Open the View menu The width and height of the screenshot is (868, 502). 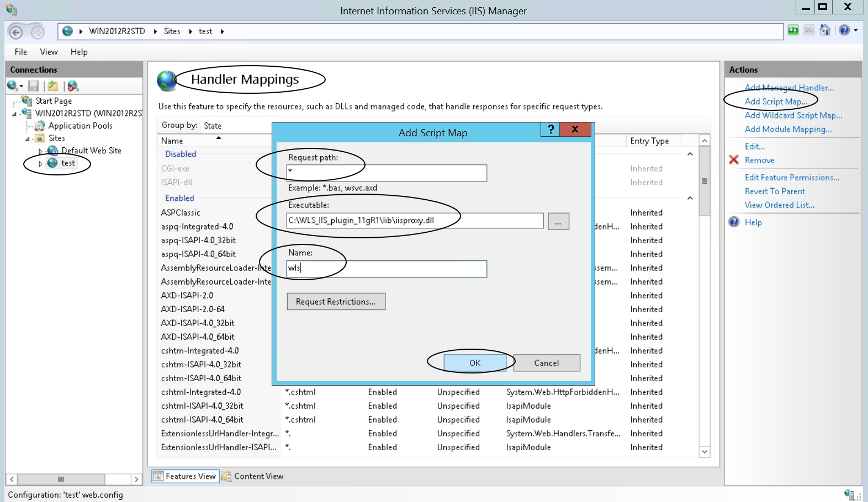click(49, 52)
